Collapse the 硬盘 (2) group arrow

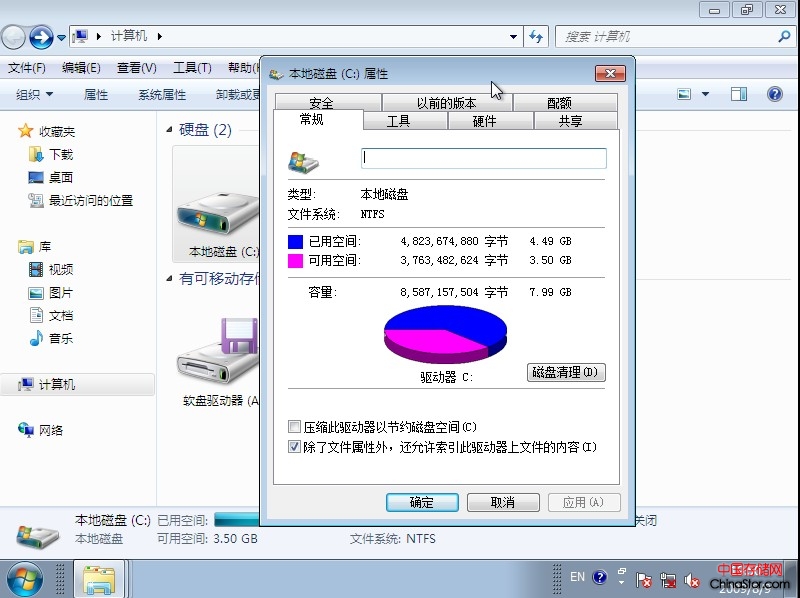168,130
